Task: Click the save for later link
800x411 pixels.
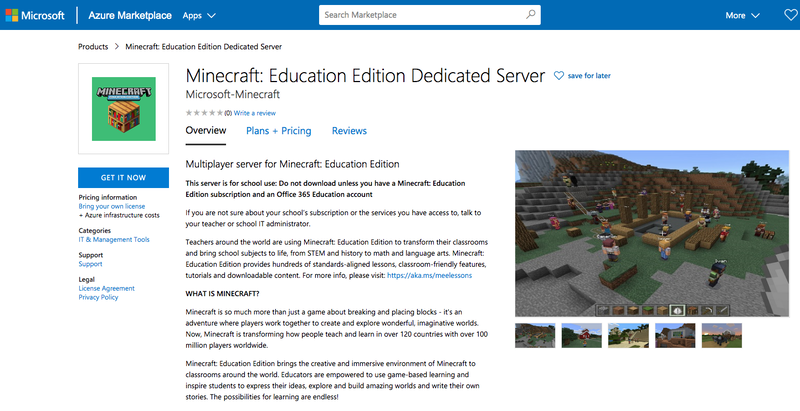Action: click(x=589, y=75)
